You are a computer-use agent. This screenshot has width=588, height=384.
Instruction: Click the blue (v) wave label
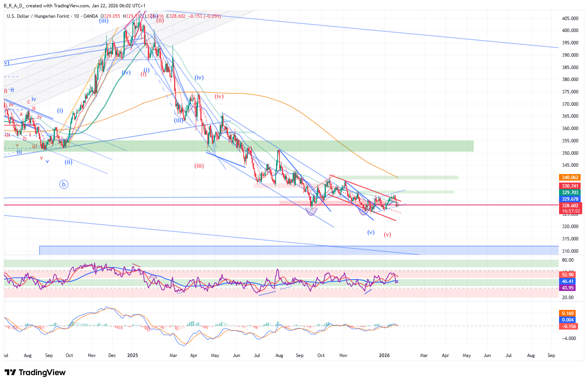click(x=371, y=232)
